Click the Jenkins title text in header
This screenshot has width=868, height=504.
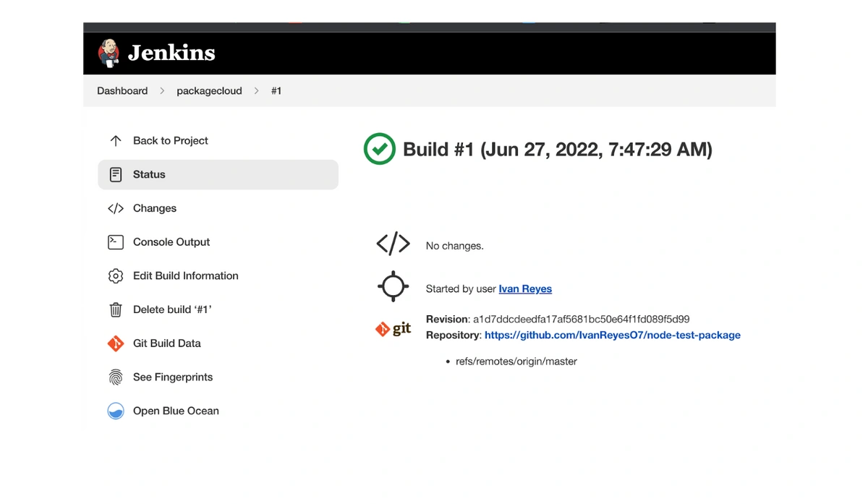pyautogui.click(x=171, y=53)
